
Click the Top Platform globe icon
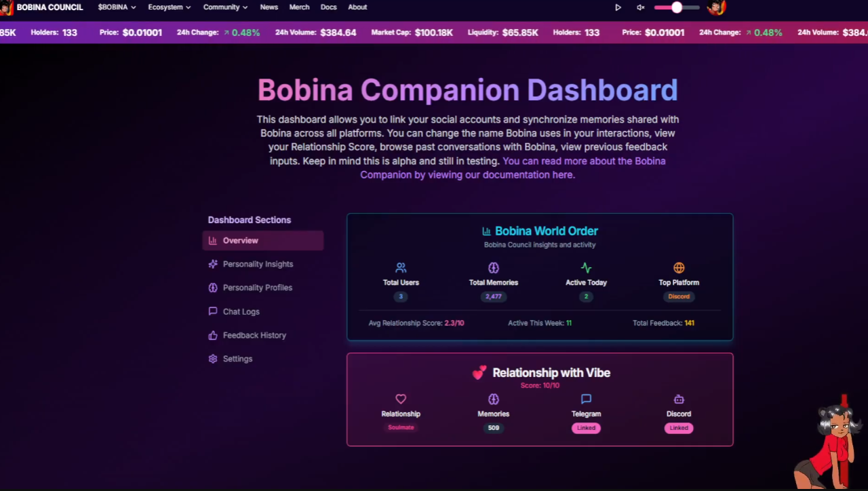[679, 268]
